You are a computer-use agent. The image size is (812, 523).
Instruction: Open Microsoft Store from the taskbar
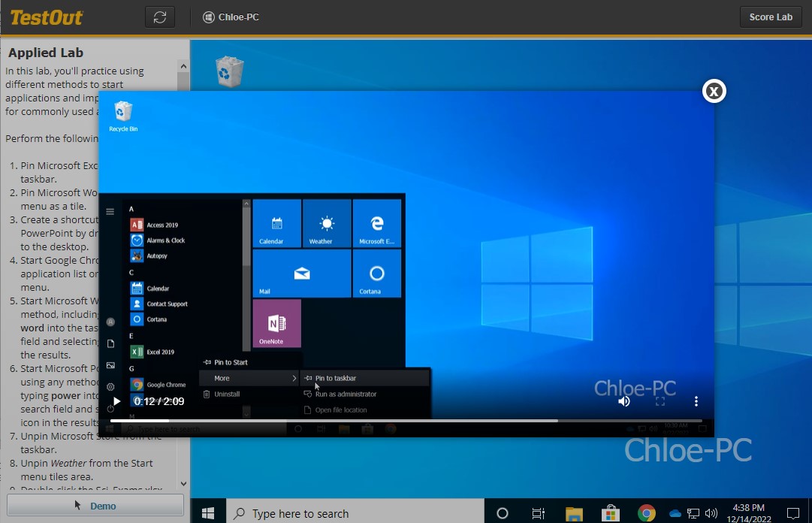tap(610, 513)
